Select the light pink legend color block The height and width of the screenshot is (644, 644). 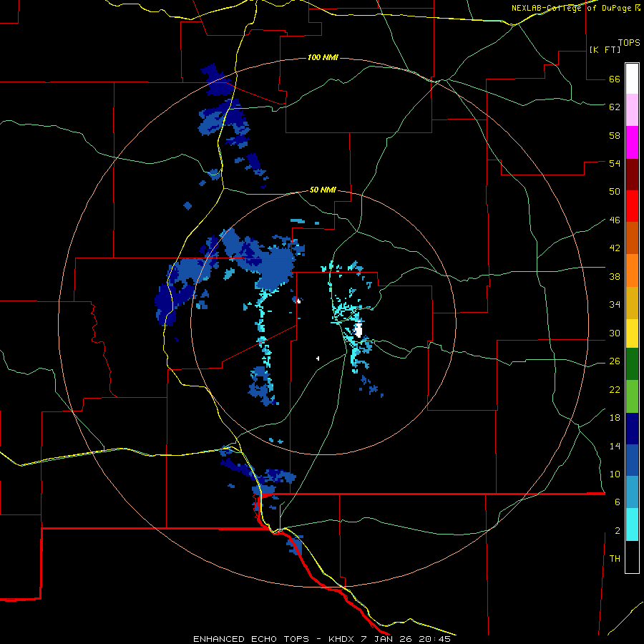click(x=632, y=110)
